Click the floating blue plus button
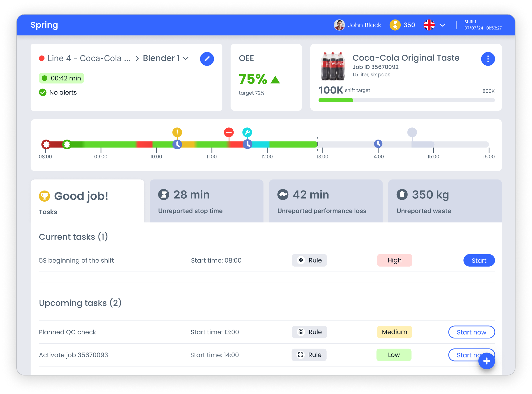 point(486,361)
